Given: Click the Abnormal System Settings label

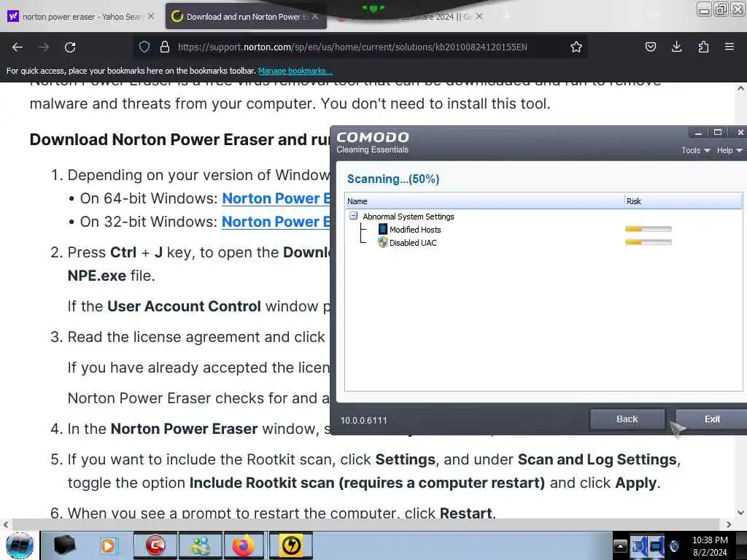Looking at the screenshot, I should (x=409, y=216).
